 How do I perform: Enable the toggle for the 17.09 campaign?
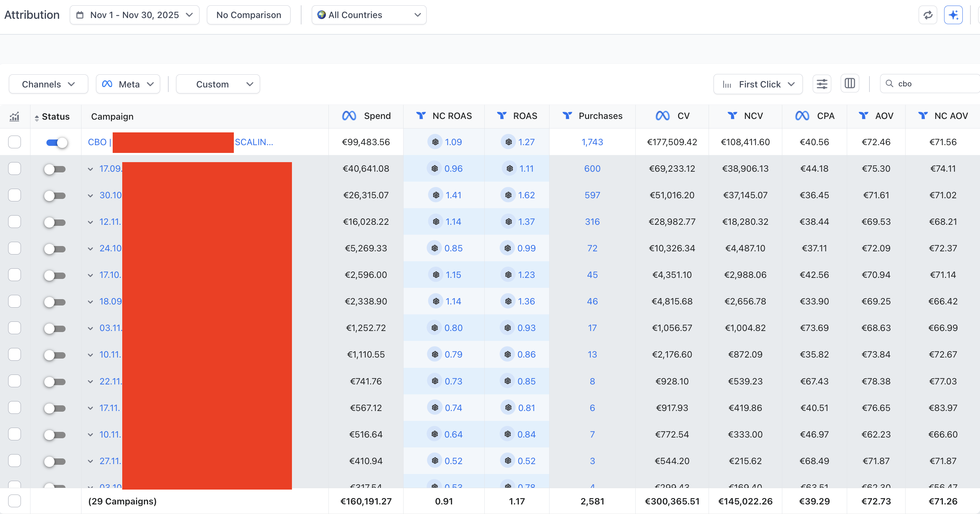pyautogui.click(x=55, y=169)
